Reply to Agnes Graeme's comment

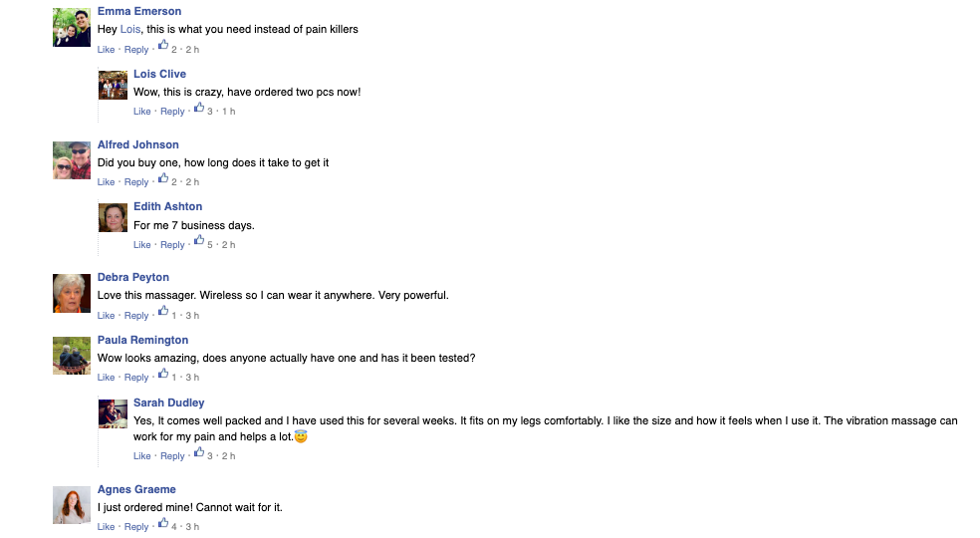pyautogui.click(x=136, y=527)
